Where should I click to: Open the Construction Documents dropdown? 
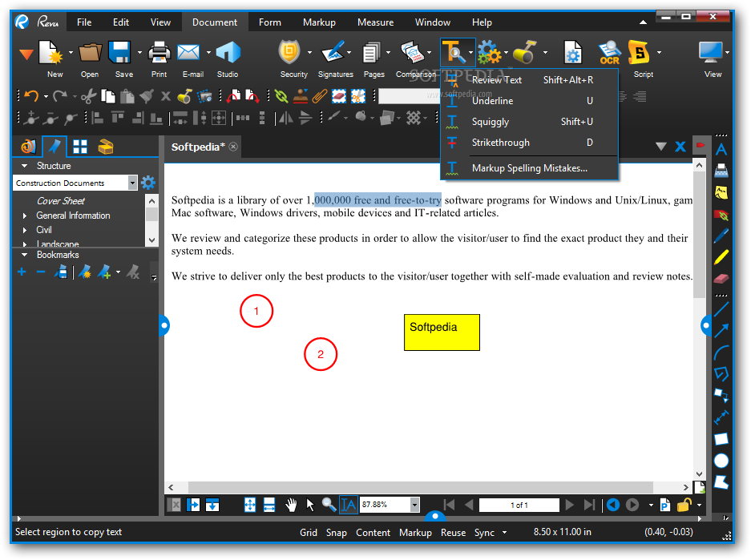(132, 183)
